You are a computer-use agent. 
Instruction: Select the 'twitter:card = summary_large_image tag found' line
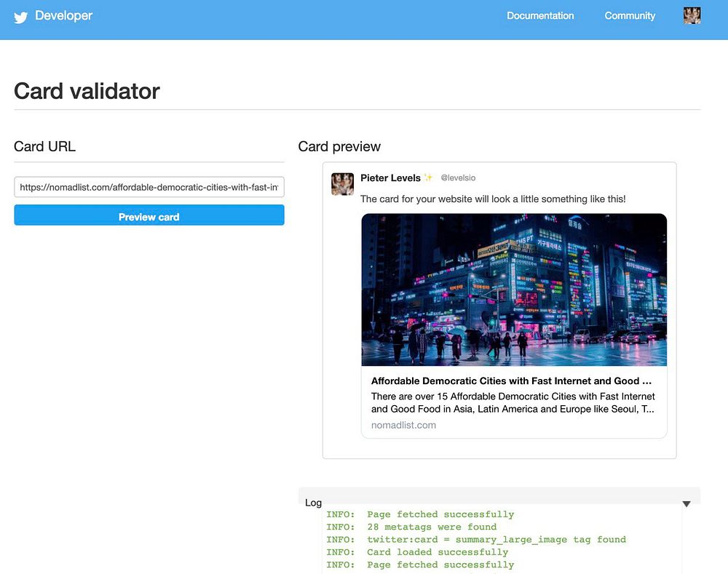[476, 540]
